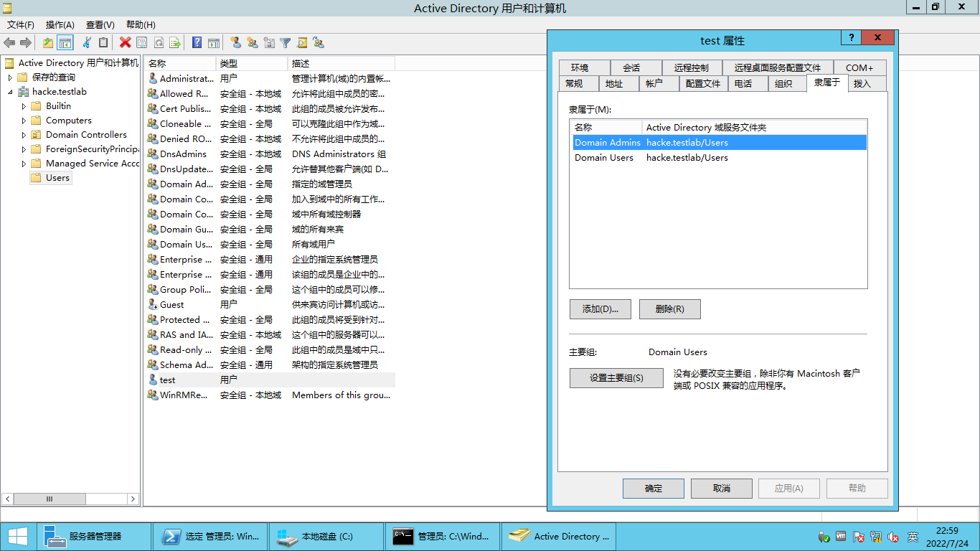Click the Export List toolbar icon
The image size is (980, 551).
click(x=174, y=42)
